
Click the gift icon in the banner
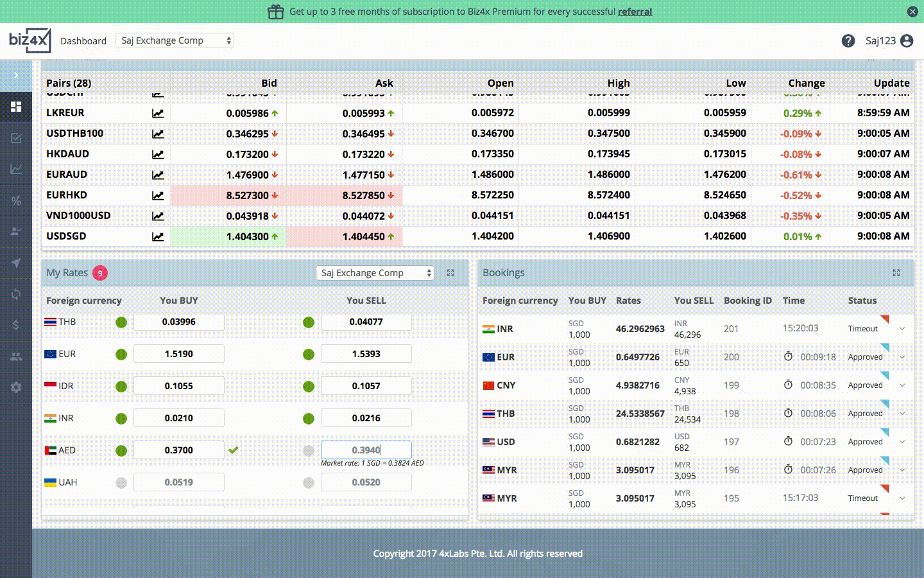[x=276, y=12]
